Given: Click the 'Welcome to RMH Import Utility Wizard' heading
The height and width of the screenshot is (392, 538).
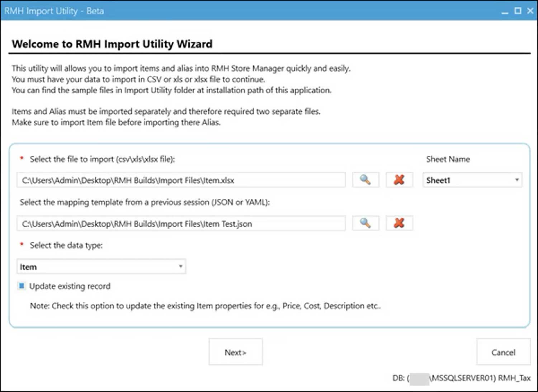Looking at the screenshot, I should click(112, 44).
